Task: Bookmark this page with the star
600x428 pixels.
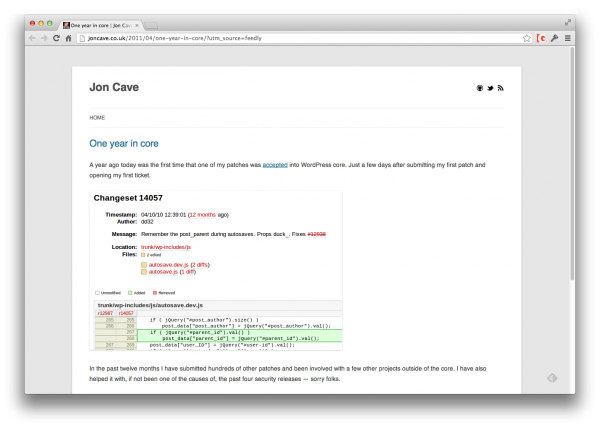Action: point(527,38)
